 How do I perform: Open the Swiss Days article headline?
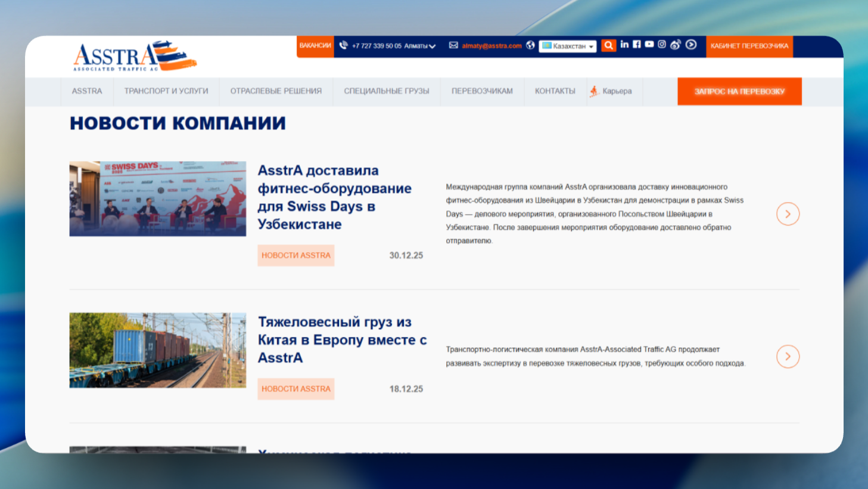(x=334, y=197)
